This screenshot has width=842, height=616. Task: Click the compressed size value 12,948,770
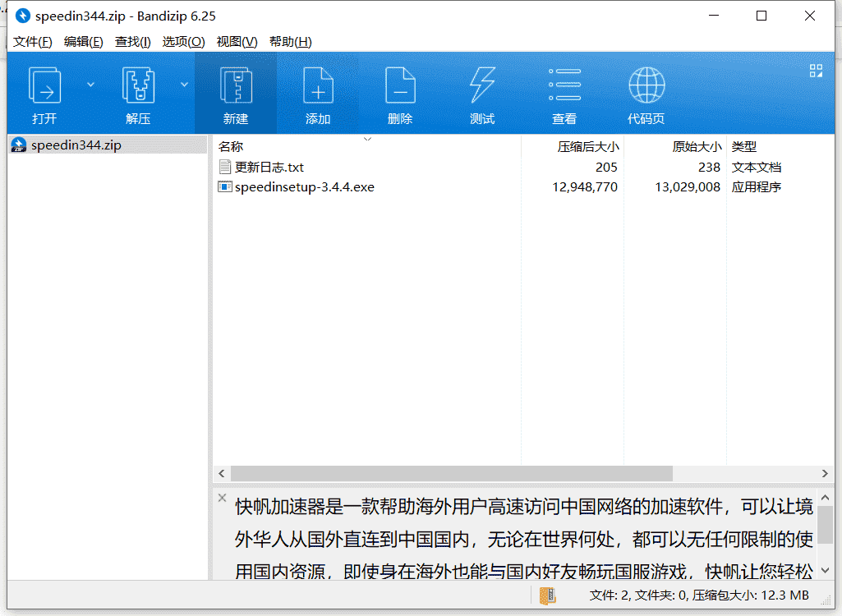click(585, 187)
